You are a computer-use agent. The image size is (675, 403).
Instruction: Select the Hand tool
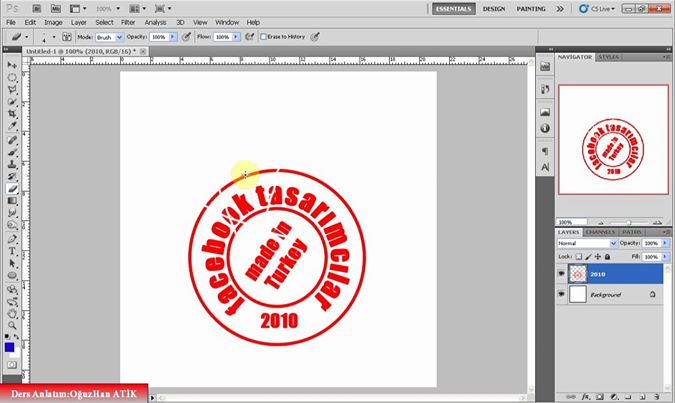coord(12,314)
